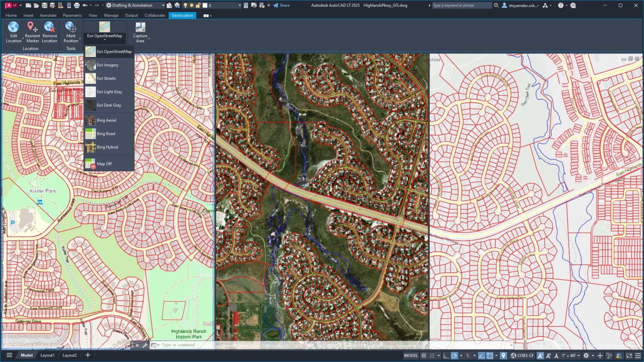
Task: Click the Reorient Marker tool
Action: click(x=32, y=32)
